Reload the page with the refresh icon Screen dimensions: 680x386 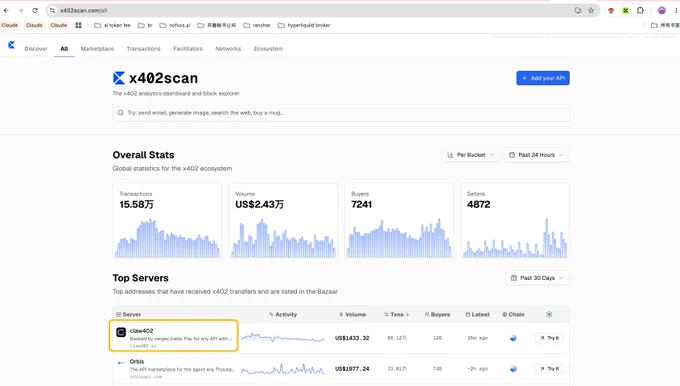click(35, 10)
